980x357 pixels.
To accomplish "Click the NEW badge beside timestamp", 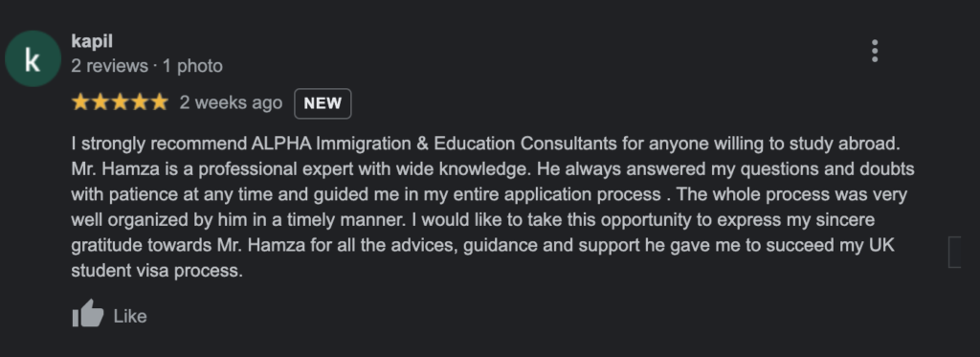I will pos(323,103).
